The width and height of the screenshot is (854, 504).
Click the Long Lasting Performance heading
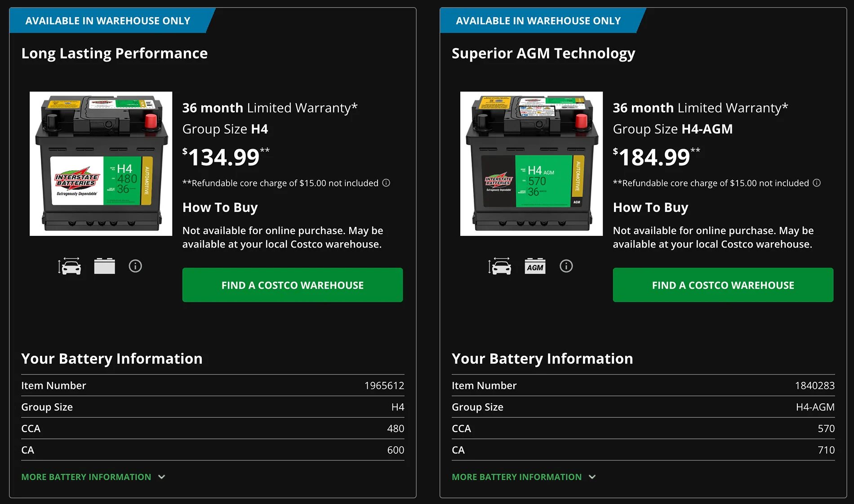click(114, 53)
